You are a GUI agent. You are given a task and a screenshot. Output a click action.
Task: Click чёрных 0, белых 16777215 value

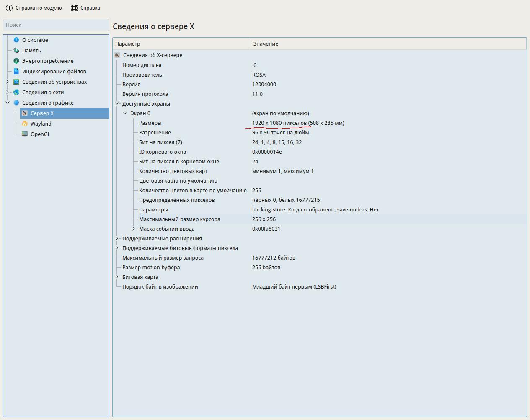click(286, 200)
